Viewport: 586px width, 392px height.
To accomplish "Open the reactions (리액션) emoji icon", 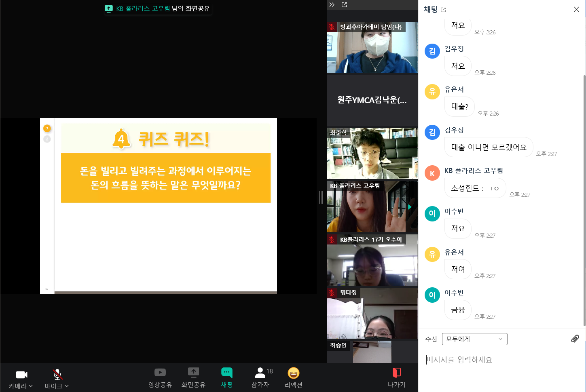I will click(x=293, y=373).
